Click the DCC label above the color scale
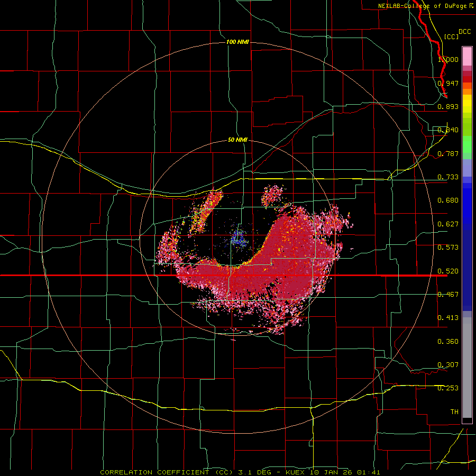 [464, 31]
